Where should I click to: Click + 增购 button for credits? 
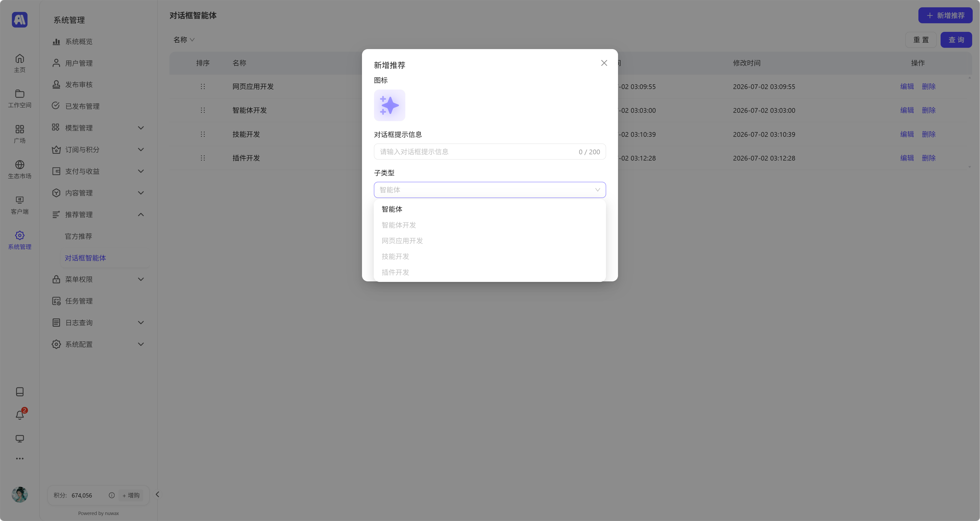pos(131,495)
